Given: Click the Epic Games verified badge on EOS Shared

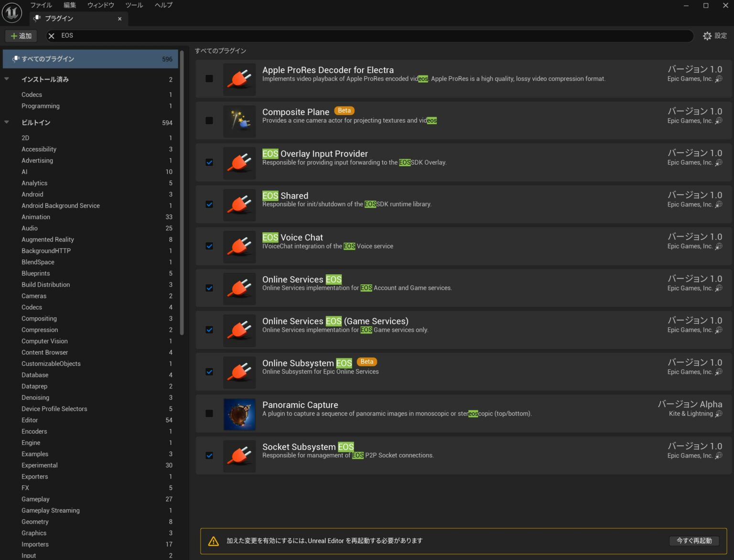Looking at the screenshot, I should (719, 205).
